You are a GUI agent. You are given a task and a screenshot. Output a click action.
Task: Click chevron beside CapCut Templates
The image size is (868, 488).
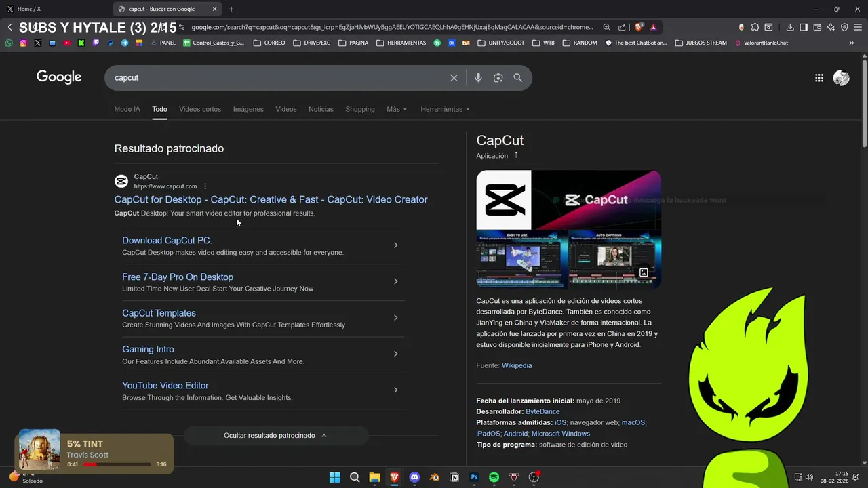point(396,318)
